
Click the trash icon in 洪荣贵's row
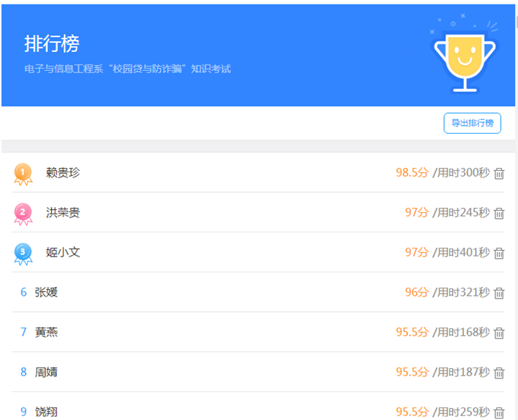[499, 214]
